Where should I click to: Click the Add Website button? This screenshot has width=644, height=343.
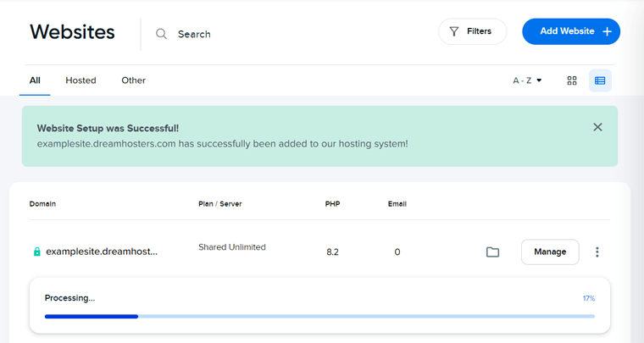571,31
